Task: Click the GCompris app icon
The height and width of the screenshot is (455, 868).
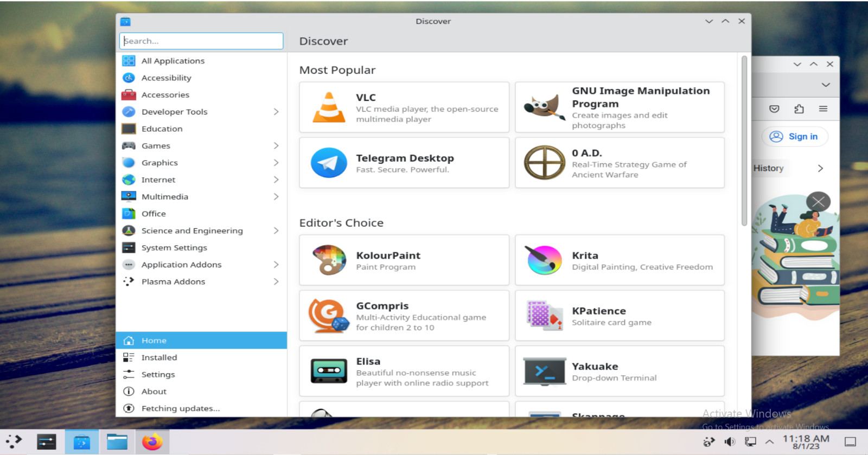Action: pos(329,316)
